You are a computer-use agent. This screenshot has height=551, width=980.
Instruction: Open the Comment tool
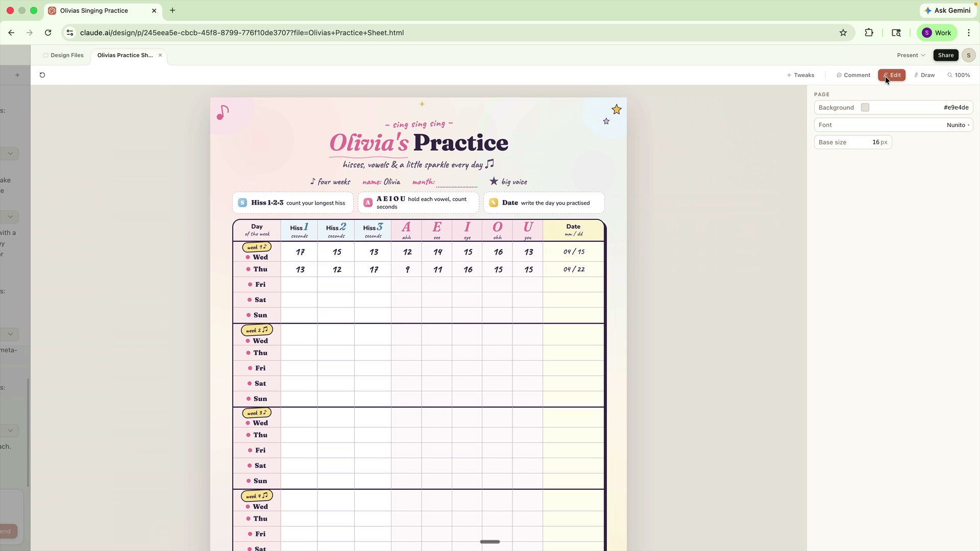[853, 75]
